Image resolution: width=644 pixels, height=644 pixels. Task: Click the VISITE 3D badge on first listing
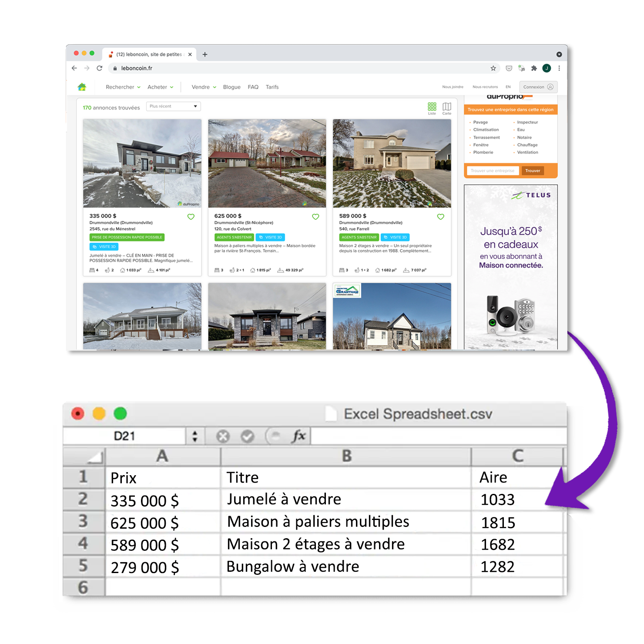tap(104, 246)
